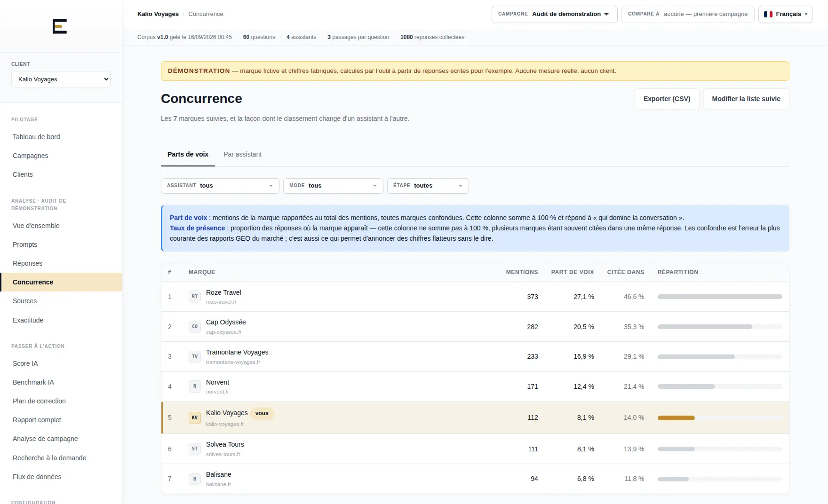
Task: Switch to the Par assistant tab
Action: click(x=243, y=155)
